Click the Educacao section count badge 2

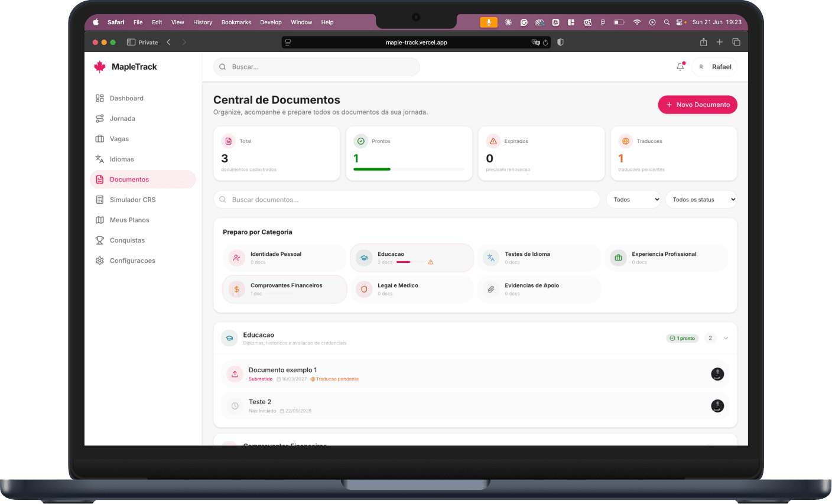[710, 339]
